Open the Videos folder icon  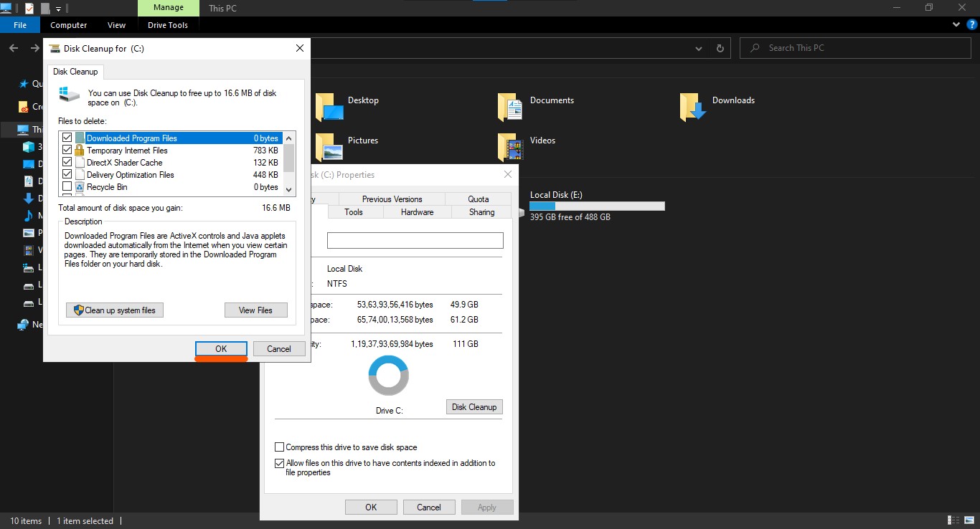pos(511,148)
